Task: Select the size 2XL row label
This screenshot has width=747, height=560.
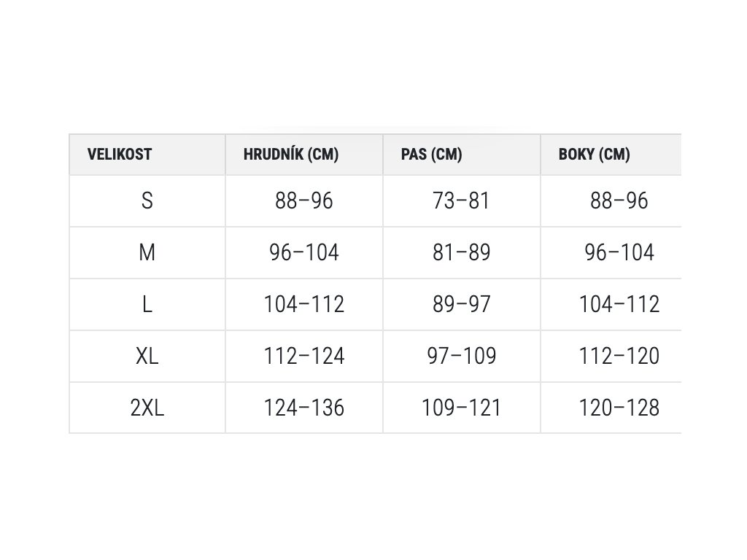Action: [x=147, y=408]
